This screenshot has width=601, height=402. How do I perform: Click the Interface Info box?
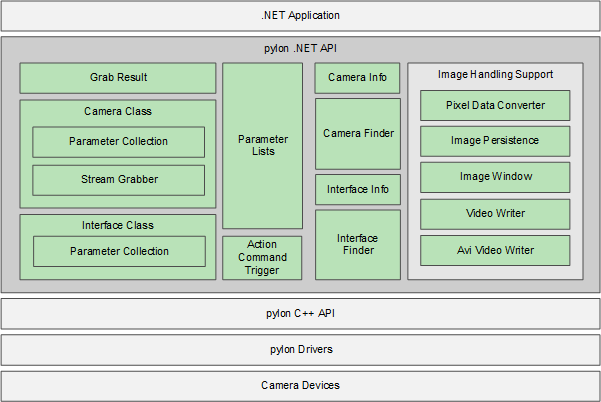[358, 189]
